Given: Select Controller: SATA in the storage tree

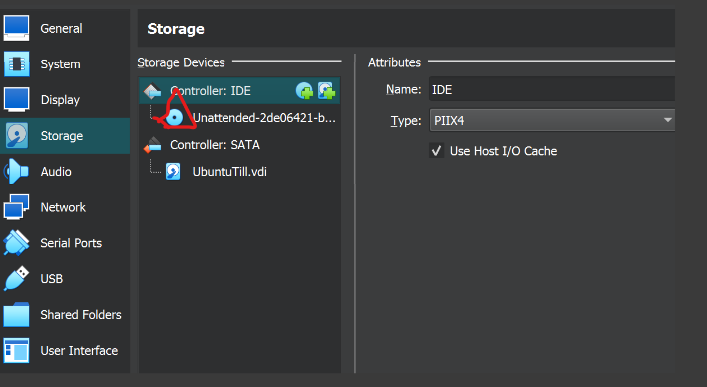Looking at the screenshot, I should [215, 145].
